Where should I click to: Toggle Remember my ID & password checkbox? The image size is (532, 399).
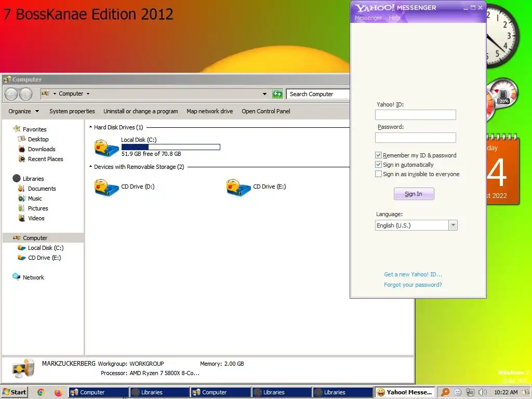(x=378, y=155)
